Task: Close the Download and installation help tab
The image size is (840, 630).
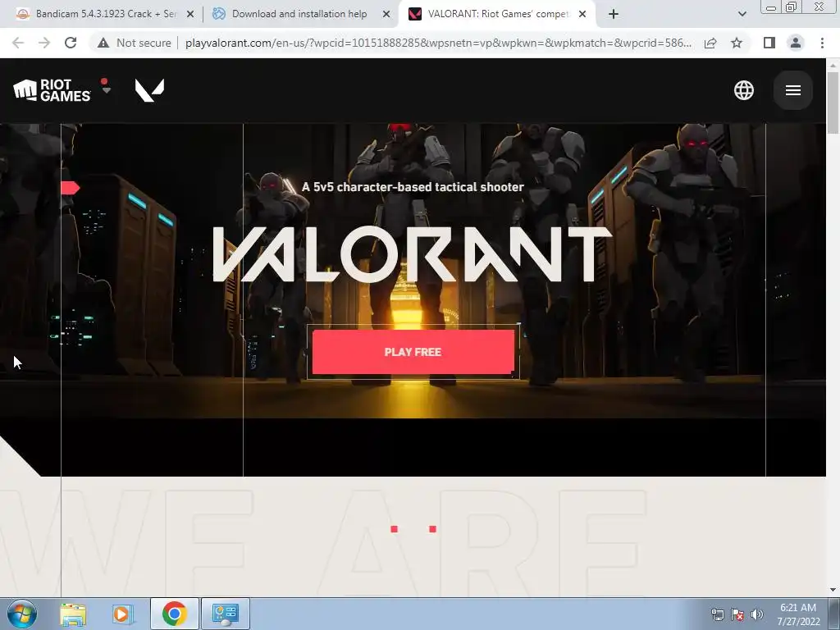Action: (x=386, y=14)
